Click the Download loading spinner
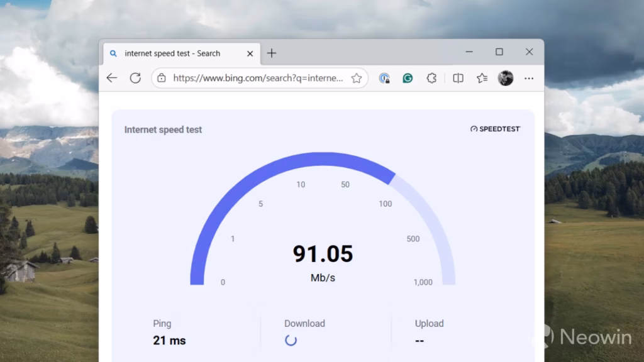Viewport: 644px width, 362px height. pyautogui.click(x=291, y=340)
